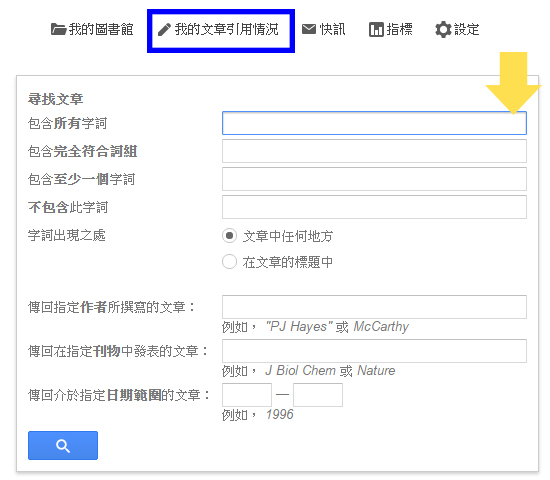The image size is (550, 480).
Task: Select the 文章中任何地方 radio button
Action: click(x=229, y=235)
